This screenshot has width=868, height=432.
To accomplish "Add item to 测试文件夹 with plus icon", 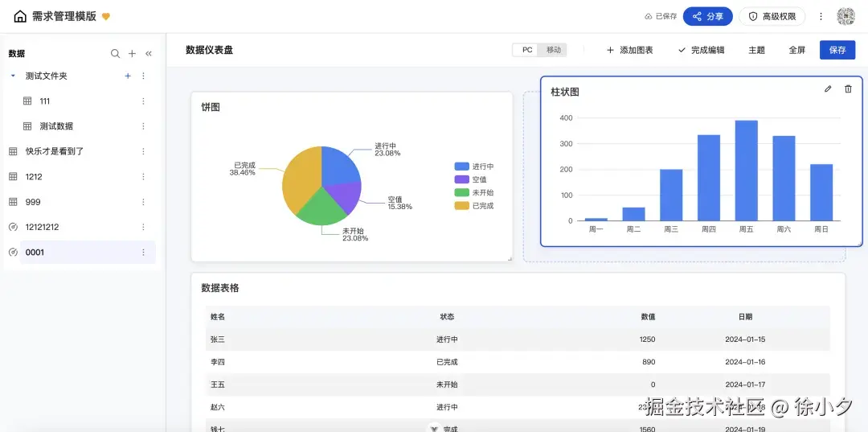I will point(128,76).
